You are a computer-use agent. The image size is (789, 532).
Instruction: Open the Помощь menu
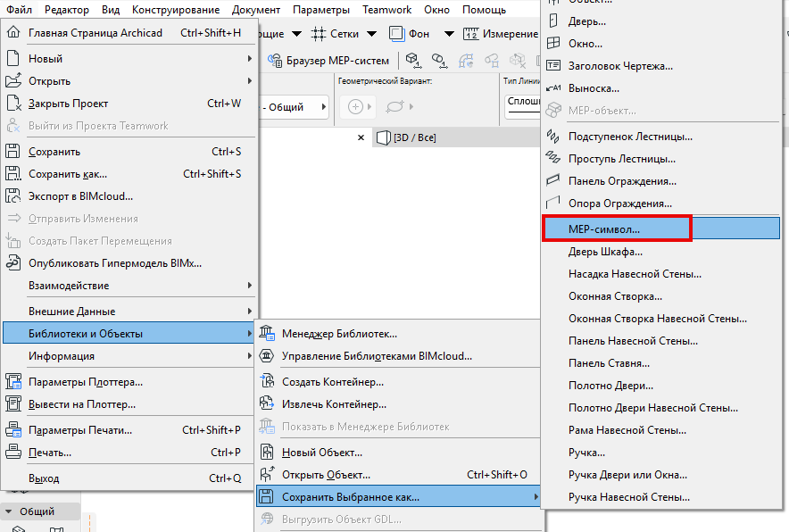pyautogui.click(x=484, y=10)
